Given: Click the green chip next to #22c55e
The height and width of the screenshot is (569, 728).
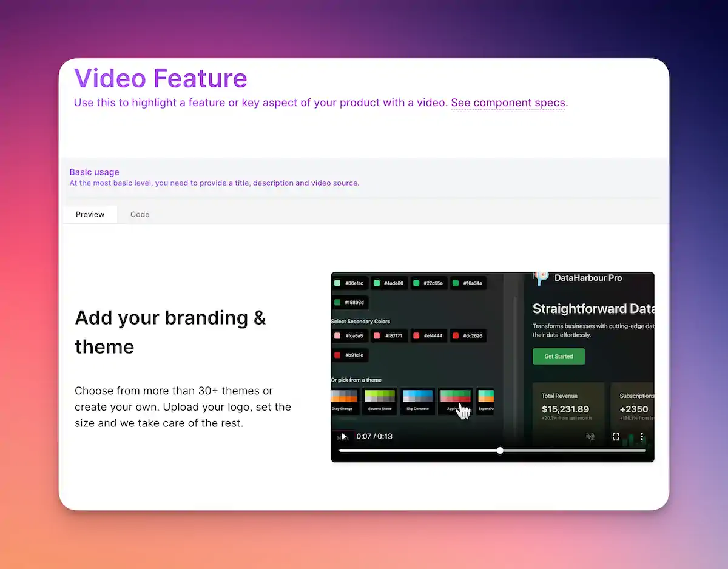Looking at the screenshot, I should click(x=416, y=283).
